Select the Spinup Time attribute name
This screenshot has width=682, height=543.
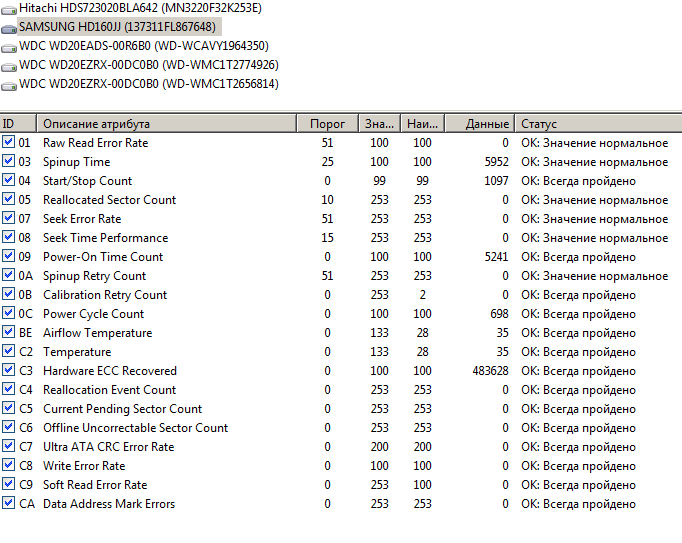(x=77, y=162)
